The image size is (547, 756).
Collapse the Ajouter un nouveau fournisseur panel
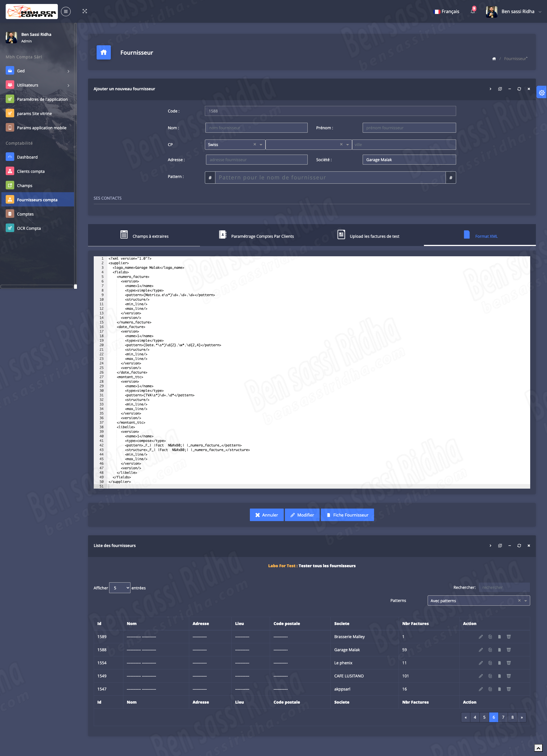pyautogui.click(x=509, y=89)
